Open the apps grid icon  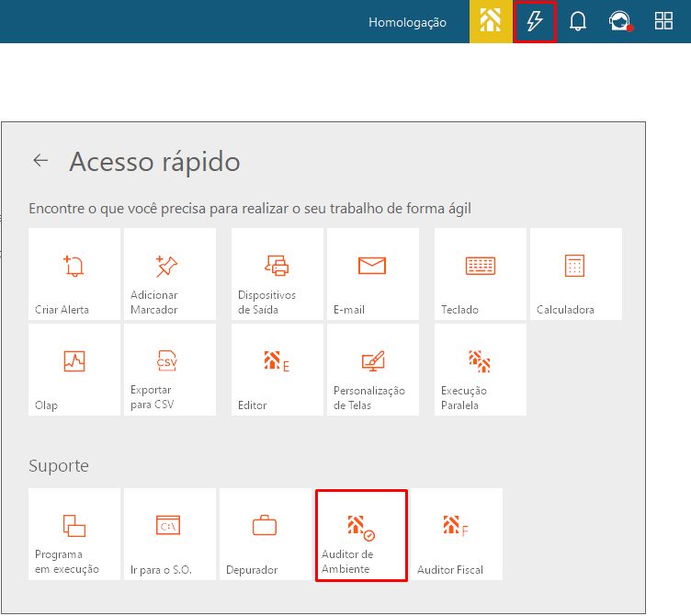(663, 21)
